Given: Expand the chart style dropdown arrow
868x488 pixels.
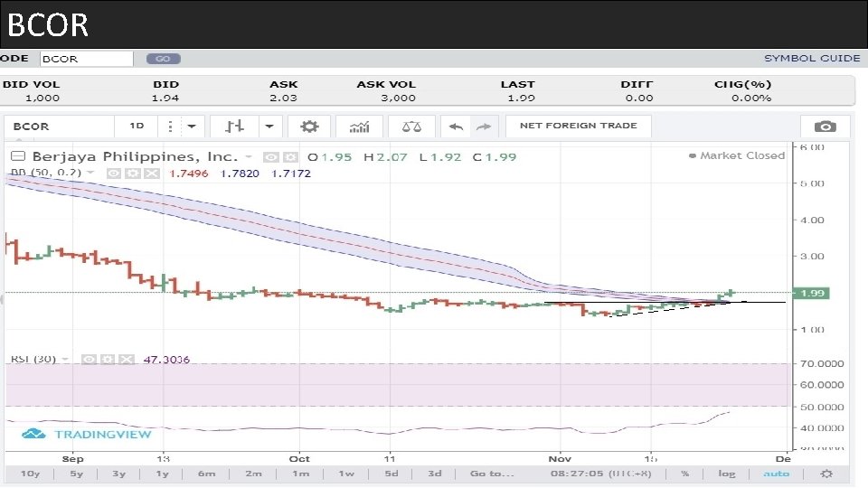Looking at the screenshot, I should 269,127.
